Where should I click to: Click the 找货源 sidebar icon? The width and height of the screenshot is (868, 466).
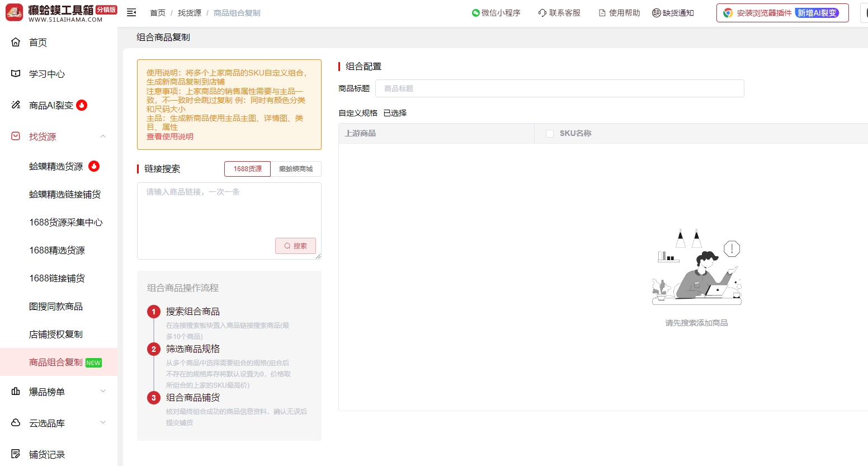tap(16, 136)
